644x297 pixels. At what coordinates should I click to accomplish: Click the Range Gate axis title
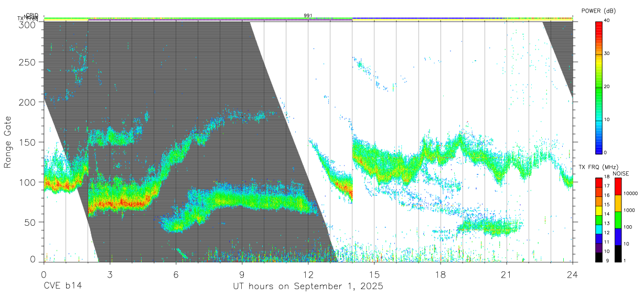click(x=8, y=142)
